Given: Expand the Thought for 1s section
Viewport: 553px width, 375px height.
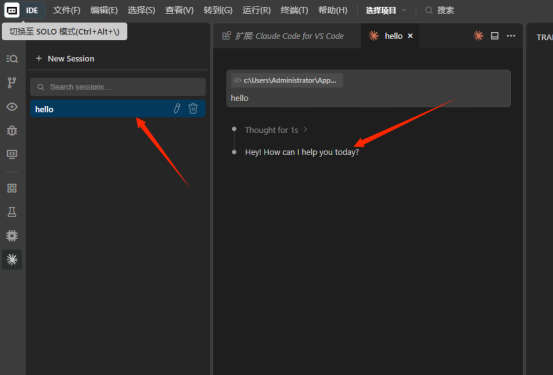Looking at the screenshot, I should tap(276, 130).
